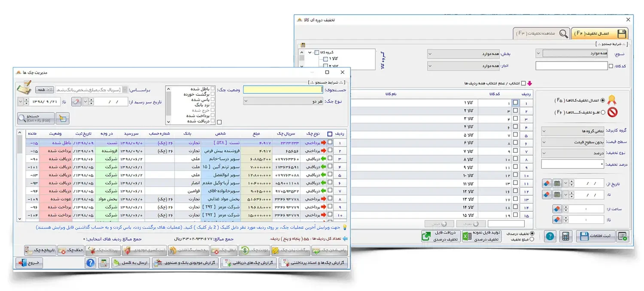
Task: Click the eraser icon beside 'تاریخ از' in the discount window
Action: coord(547,183)
